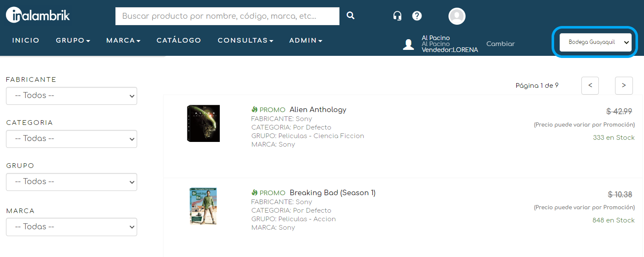Expand the CONSULTAS menu

click(245, 40)
